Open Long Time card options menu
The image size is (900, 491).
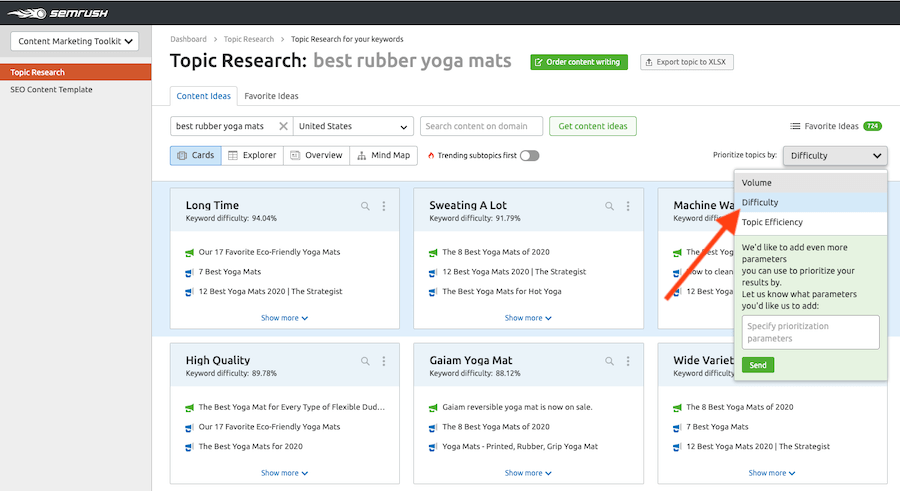coord(384,206)
